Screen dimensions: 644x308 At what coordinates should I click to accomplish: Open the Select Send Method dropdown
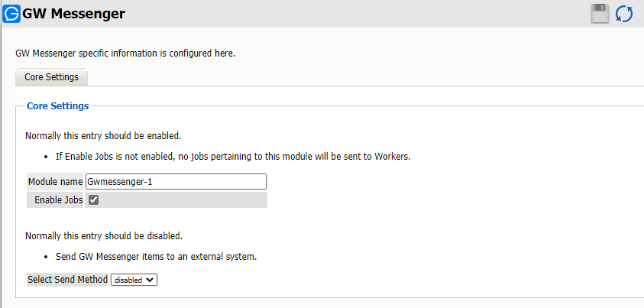134,280
